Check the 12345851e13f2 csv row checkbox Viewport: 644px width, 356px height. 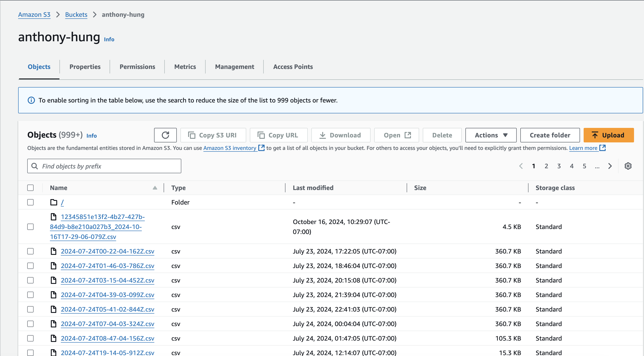click(30, 227)
